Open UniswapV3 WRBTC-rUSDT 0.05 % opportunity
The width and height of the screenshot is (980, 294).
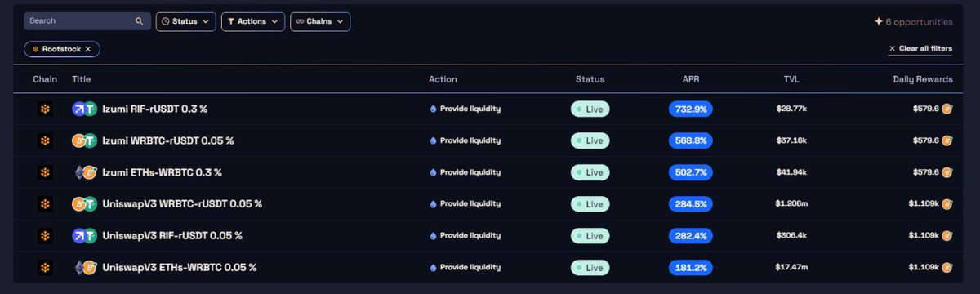182,204
